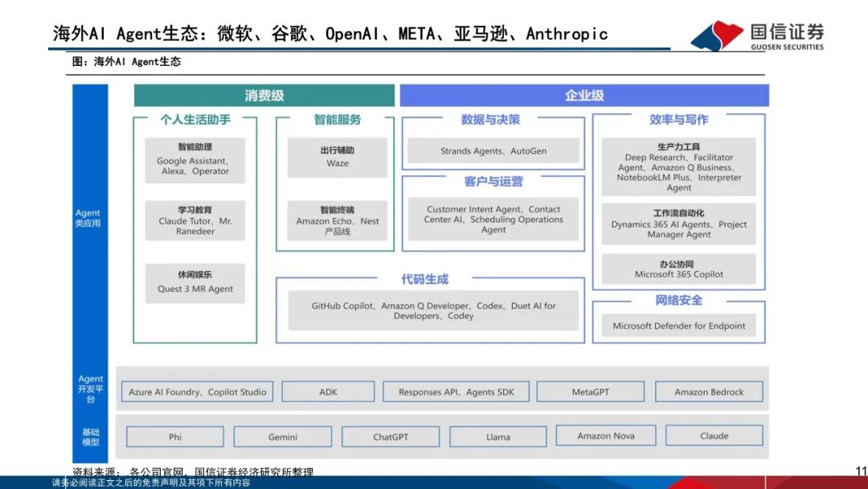
Task: Click the 基础模型 sidebar label
Action: [x=91, y=437]
